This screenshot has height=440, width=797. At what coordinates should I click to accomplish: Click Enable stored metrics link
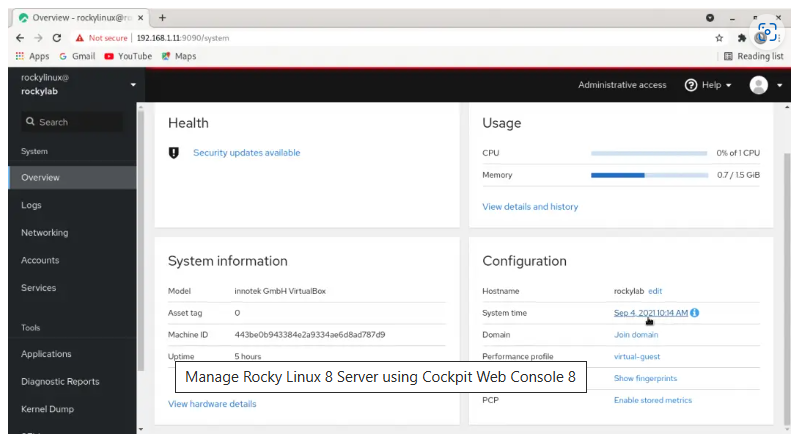653,400
